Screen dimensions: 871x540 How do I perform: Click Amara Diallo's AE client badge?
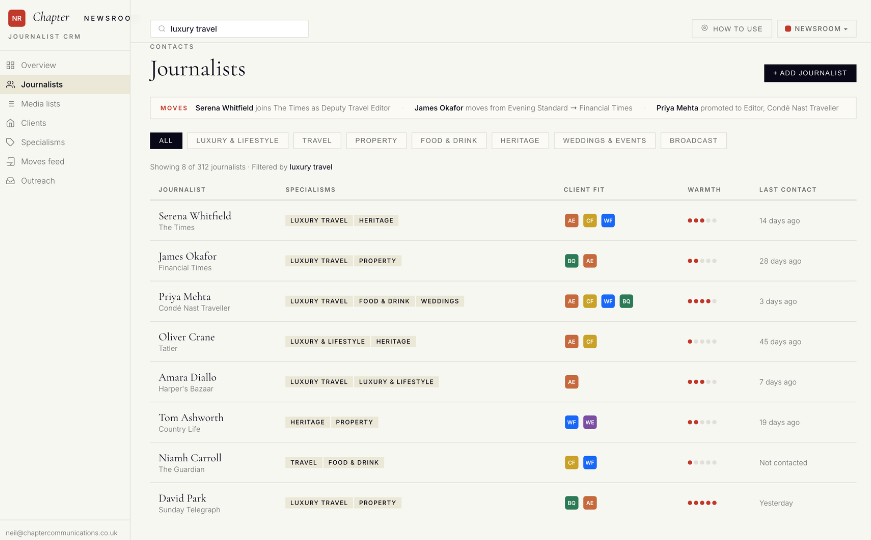[x=572, y=382]
